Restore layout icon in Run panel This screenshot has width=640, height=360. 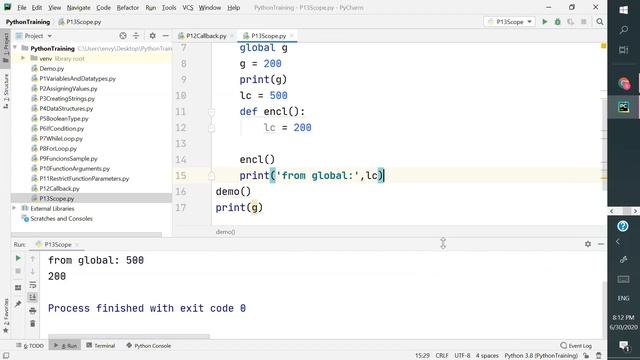pos(18,288)
